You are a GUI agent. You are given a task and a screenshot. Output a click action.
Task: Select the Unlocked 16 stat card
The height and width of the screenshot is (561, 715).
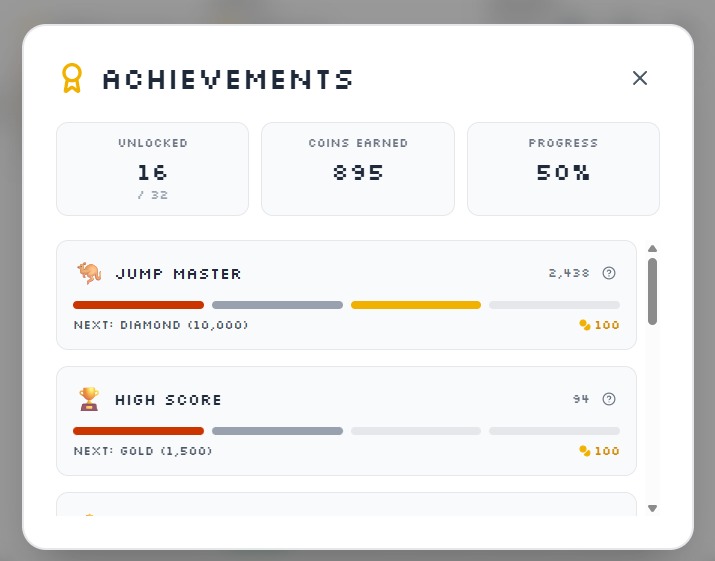tap(152, 168)
